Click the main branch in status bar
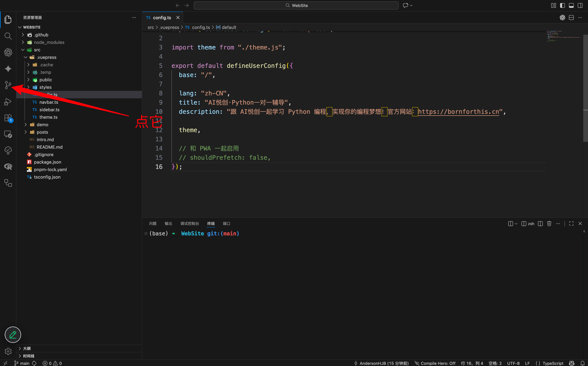 pyautogui.click(x=22, y=363)
